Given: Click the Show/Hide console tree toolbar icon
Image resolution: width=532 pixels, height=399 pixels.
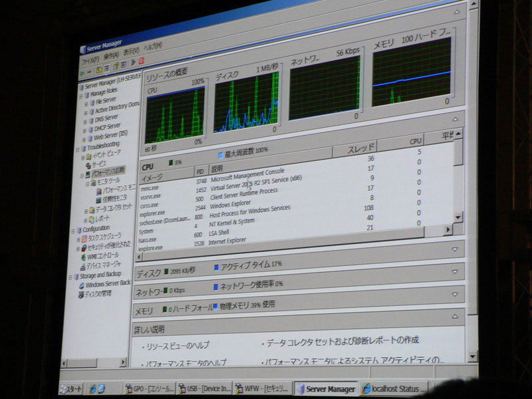Looking at the screenshot, I should click(106, 68).
